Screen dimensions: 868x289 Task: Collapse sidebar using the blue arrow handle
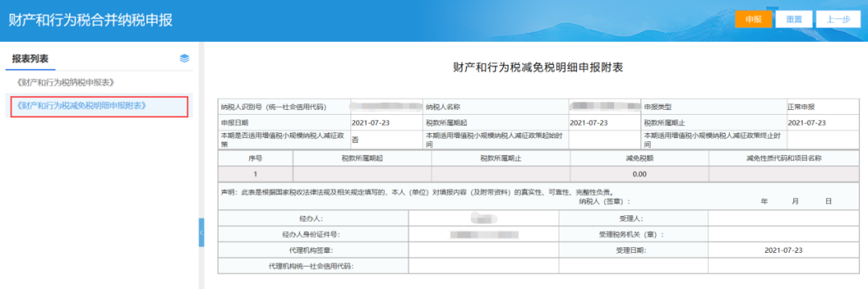click(202, 232)
